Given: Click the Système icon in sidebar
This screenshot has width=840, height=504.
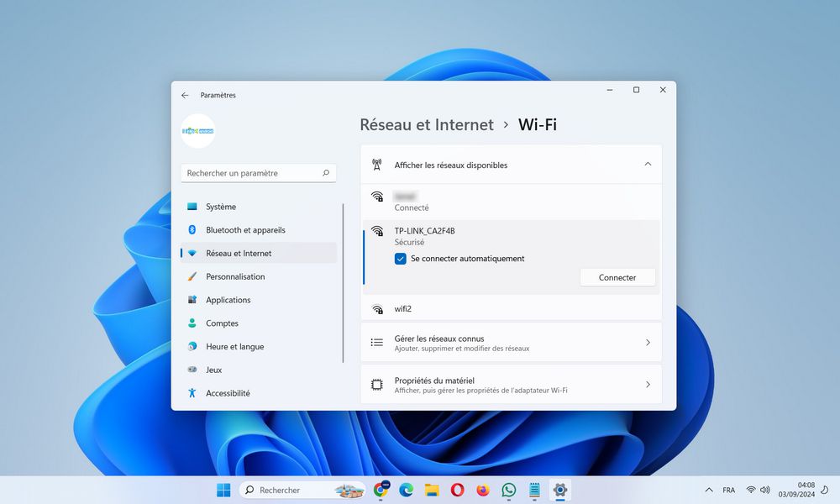Looking at the screenshot, I should (192, 207).
